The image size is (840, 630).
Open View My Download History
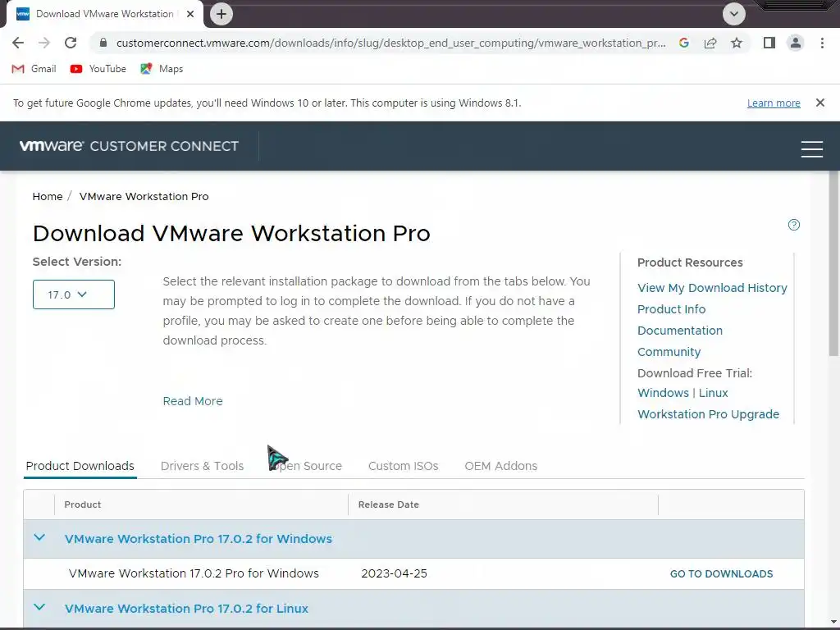point(712,288)
